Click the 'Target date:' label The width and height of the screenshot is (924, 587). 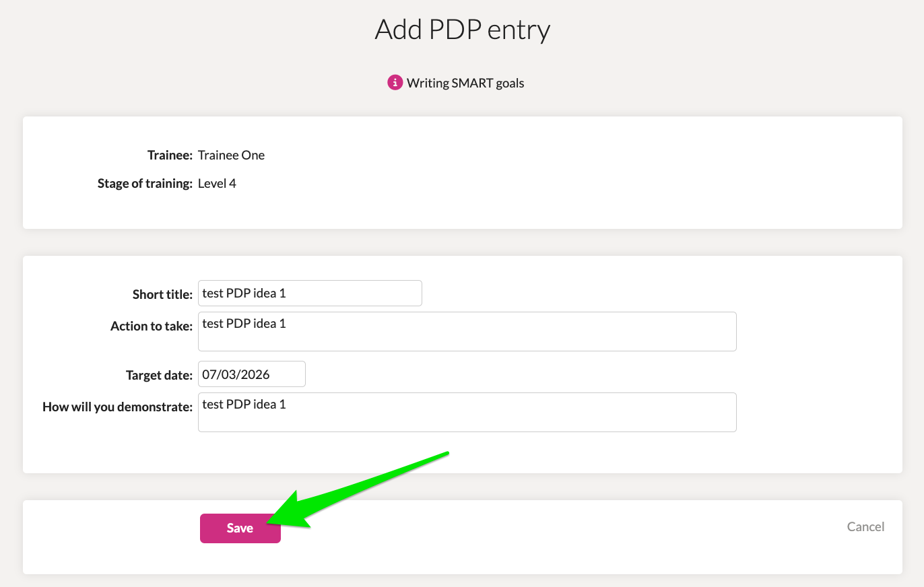pyautogui.click(x=159, y=375)
